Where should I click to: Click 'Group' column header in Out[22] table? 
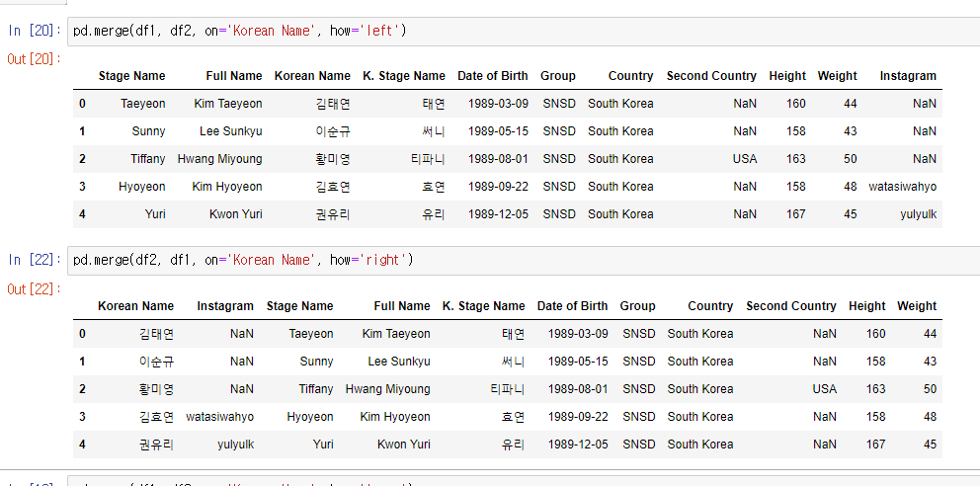637,306
